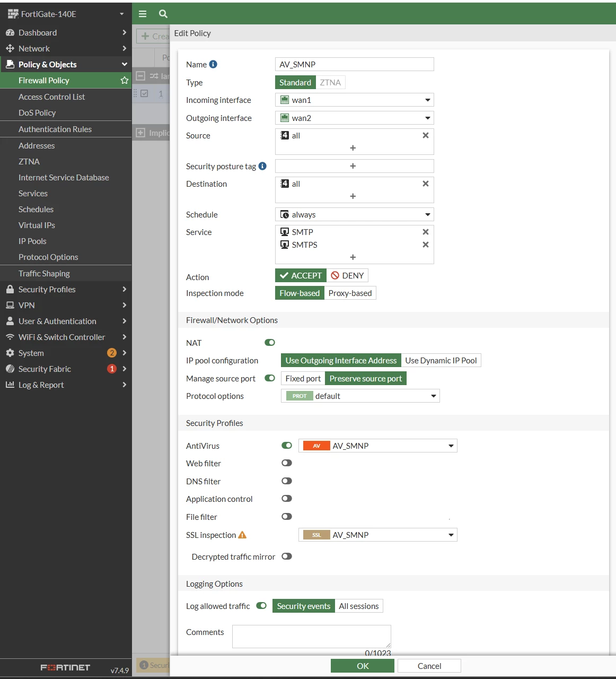Click the Network sidebar icon
Viewport: 616px width, 679px height.
(x=10, y=48)
